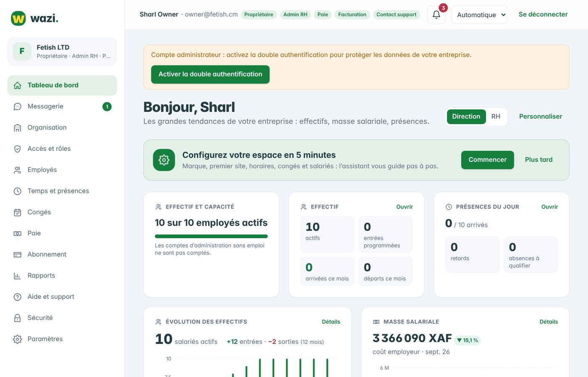Click the Paie banknote icon in sidebar

tap(17, 233)
